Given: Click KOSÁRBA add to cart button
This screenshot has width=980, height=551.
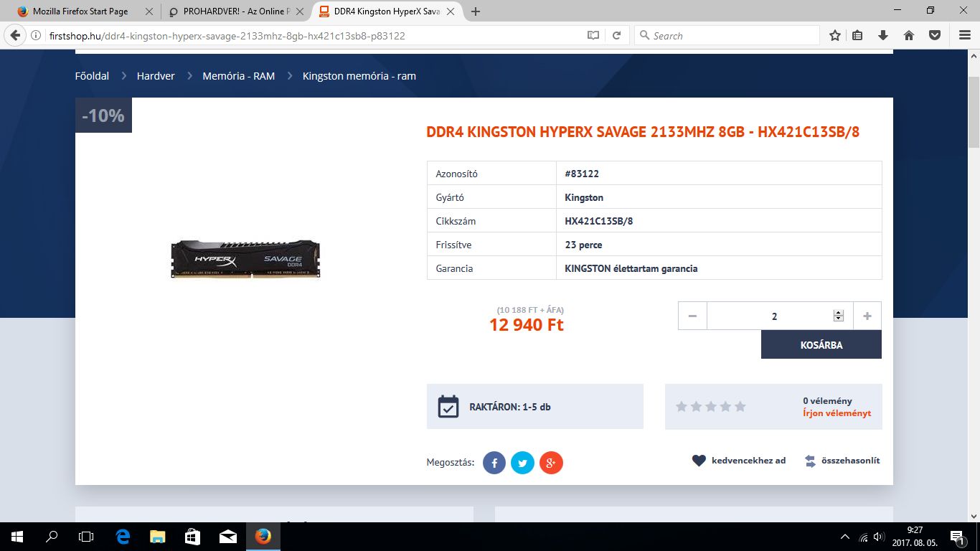Looking at the screenshot, I should point(821,344).
